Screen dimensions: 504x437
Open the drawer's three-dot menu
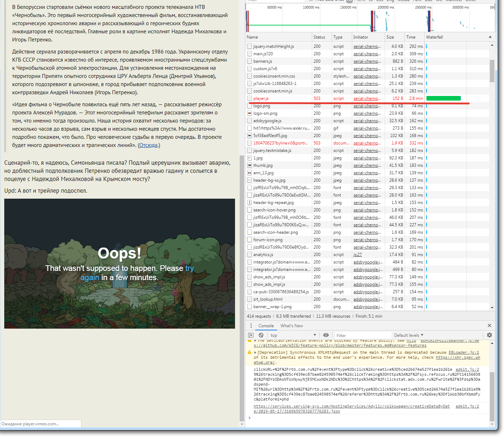pyautogui.click(x=251, y=326)
